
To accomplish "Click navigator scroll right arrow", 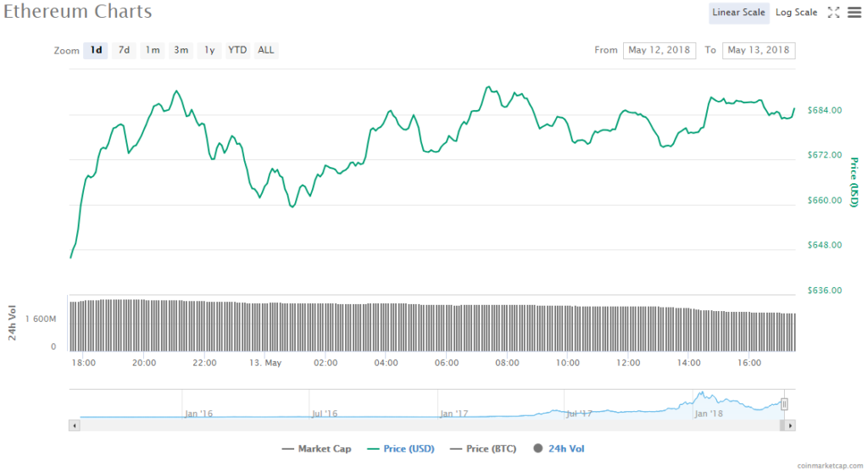I will coord(790,425).
